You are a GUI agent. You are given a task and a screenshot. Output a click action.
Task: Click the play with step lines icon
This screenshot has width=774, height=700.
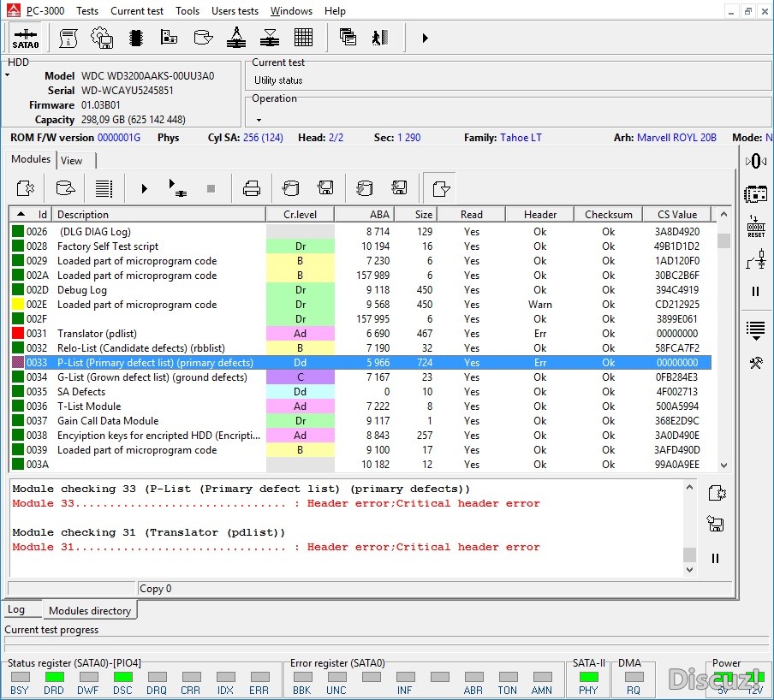177,188
